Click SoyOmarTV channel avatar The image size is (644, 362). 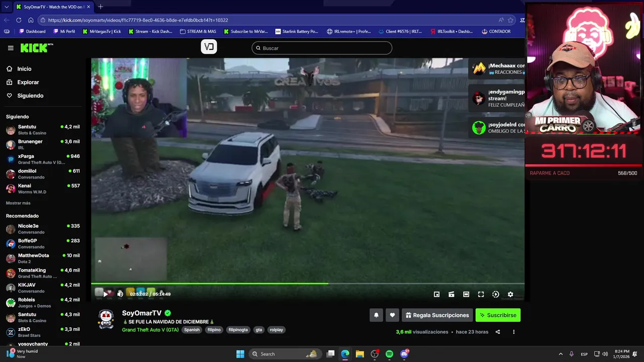click(x=106, y=319)
